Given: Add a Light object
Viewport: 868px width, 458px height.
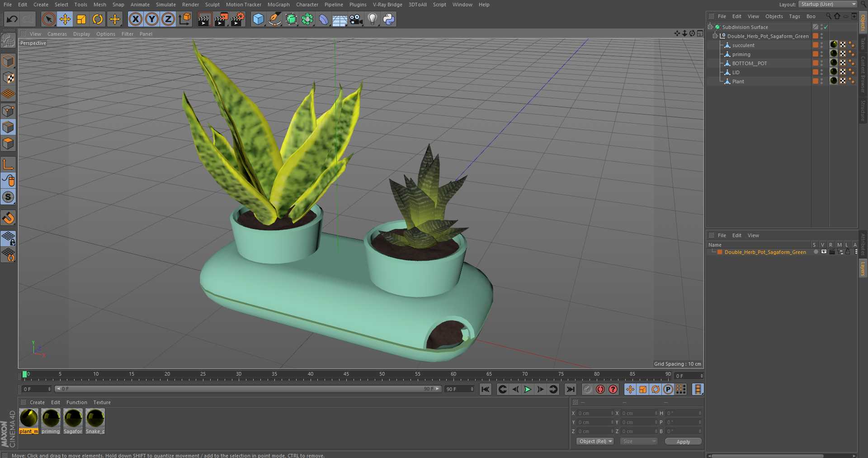Looking at the screenshot, I should (x=373, y=19).
